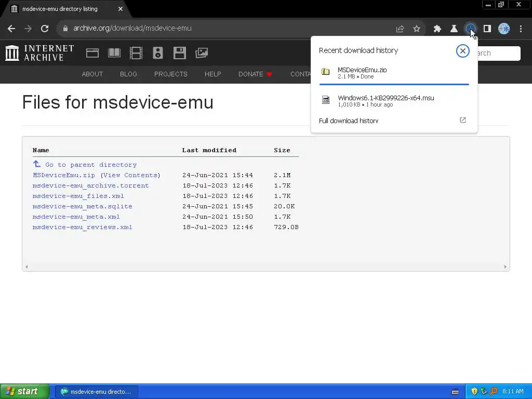Open the Full download history external icon
This screenshot has width=532, height=399.
coord(463,120)
